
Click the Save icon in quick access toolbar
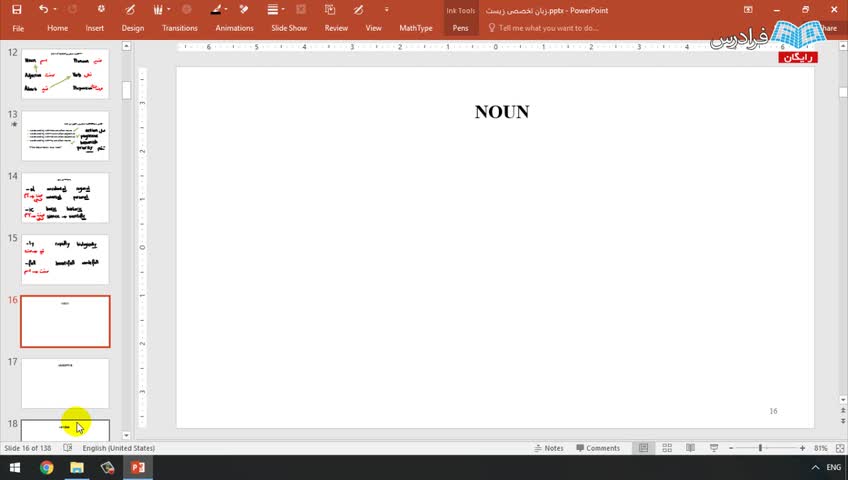click(x=17, y=10)
